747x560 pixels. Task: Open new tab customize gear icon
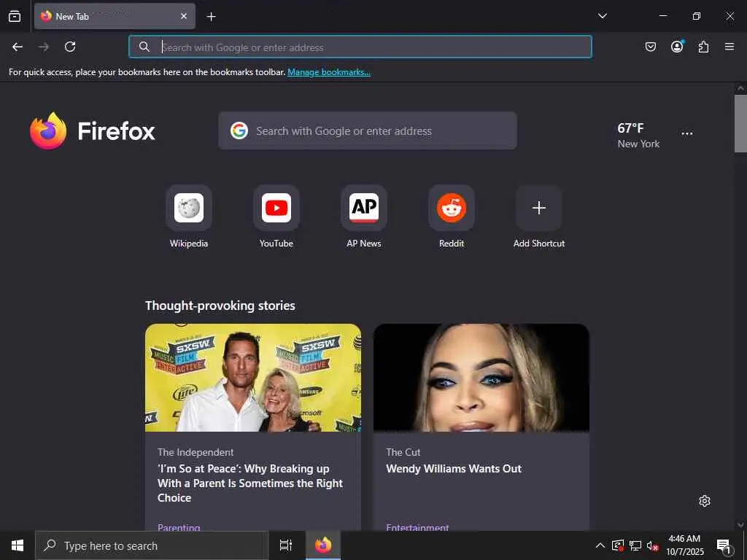tap(705, 501)
